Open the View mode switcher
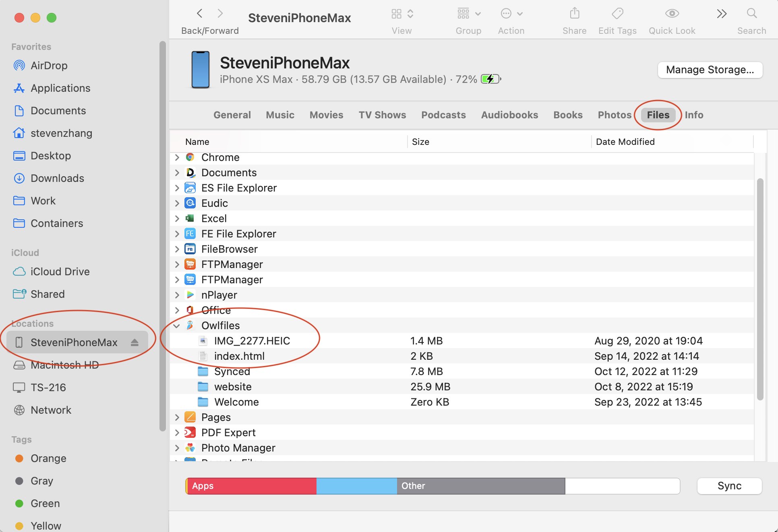 [402, 14]
